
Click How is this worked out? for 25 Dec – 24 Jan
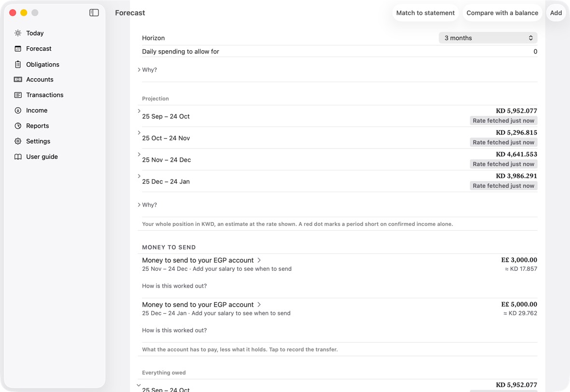coord(174,330)
